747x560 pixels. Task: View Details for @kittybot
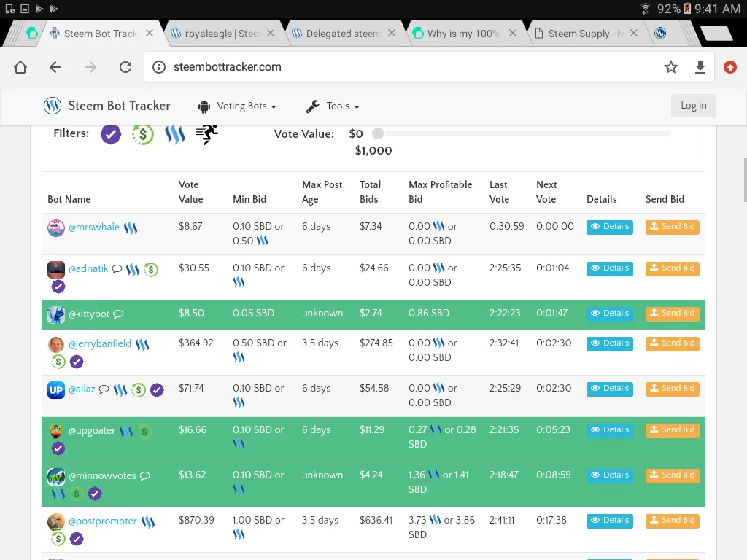610,314
